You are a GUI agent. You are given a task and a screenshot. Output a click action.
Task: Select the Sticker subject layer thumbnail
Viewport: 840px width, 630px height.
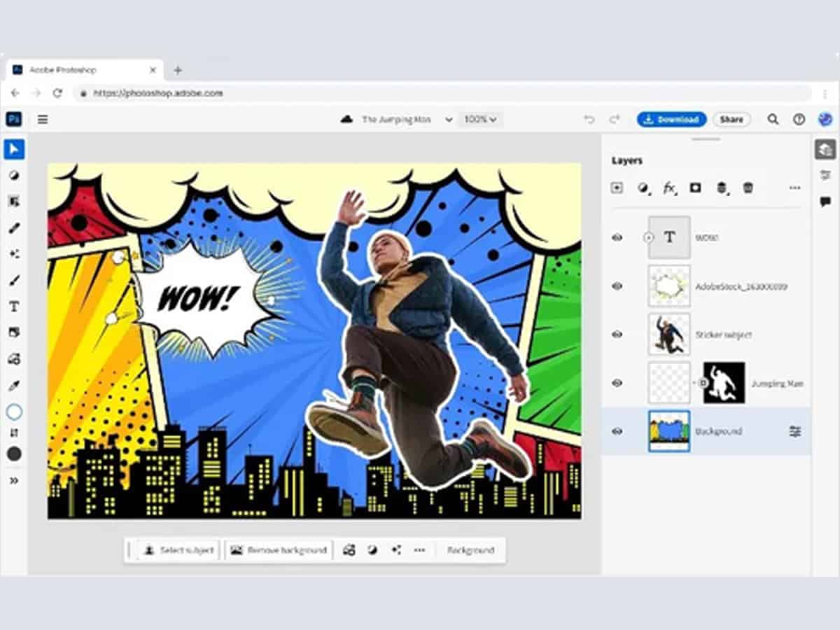[x=669, y=334]
